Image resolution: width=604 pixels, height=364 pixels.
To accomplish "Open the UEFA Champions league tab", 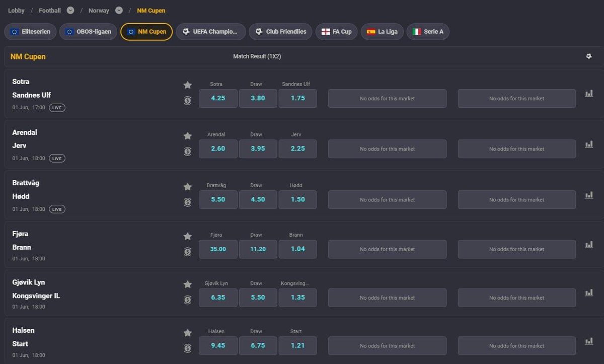I will click(x=211, y=32).
